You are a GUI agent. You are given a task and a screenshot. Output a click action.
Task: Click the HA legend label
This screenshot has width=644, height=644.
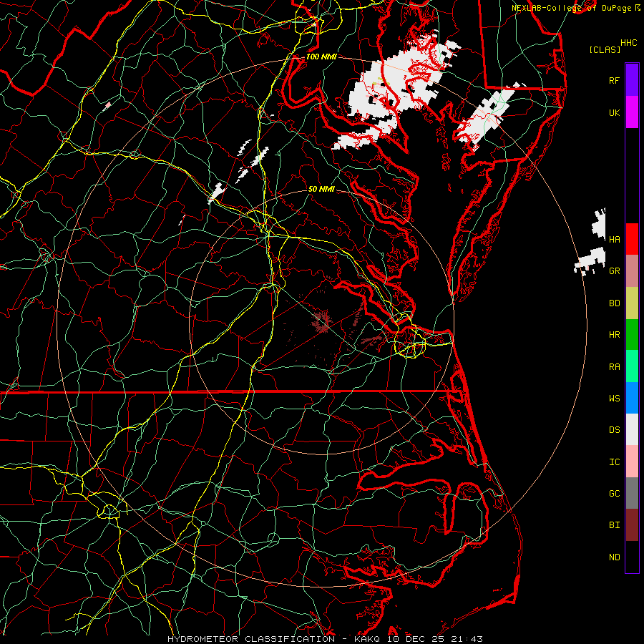point(615,239)
